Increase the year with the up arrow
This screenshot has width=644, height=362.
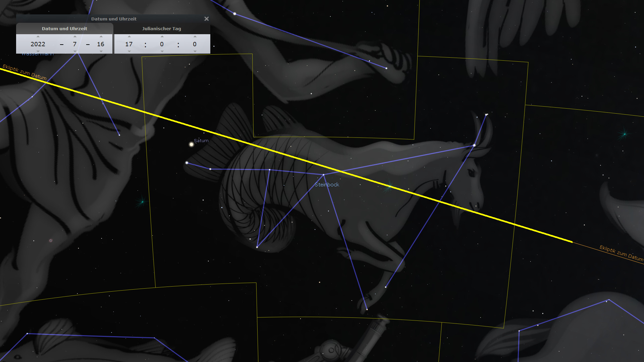[x=38, y=37]
